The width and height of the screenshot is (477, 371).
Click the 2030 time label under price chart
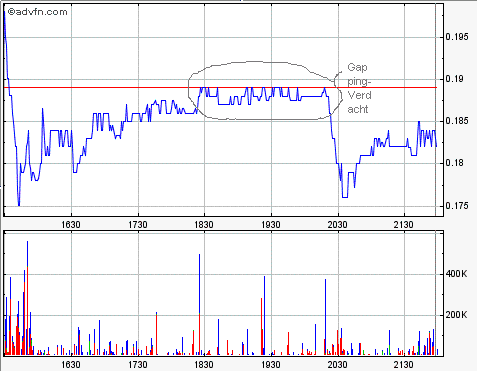click(x=337, y=225)
